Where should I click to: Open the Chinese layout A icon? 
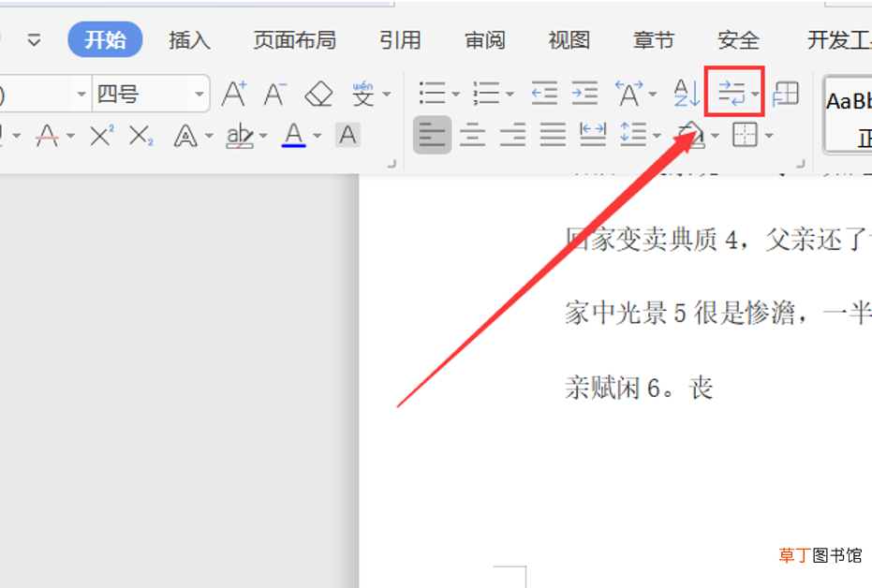pyautogui.click(x=629, y=93)
